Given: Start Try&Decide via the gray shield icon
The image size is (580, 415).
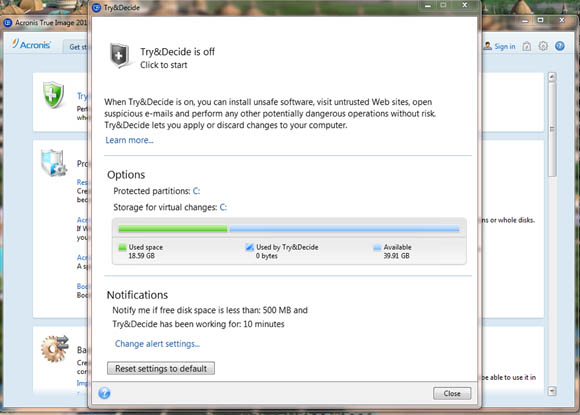Looking at the screenshot, I should 120,56.
